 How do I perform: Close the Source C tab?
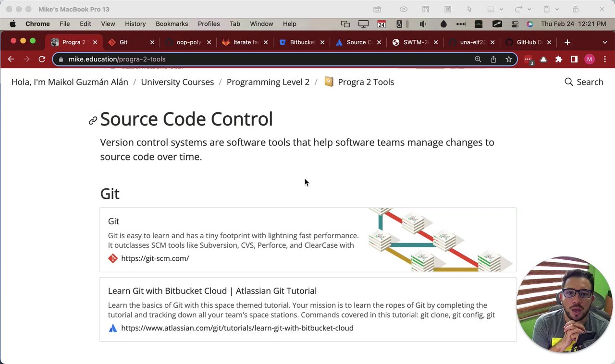pyautogui.click(x=379, y=42)
